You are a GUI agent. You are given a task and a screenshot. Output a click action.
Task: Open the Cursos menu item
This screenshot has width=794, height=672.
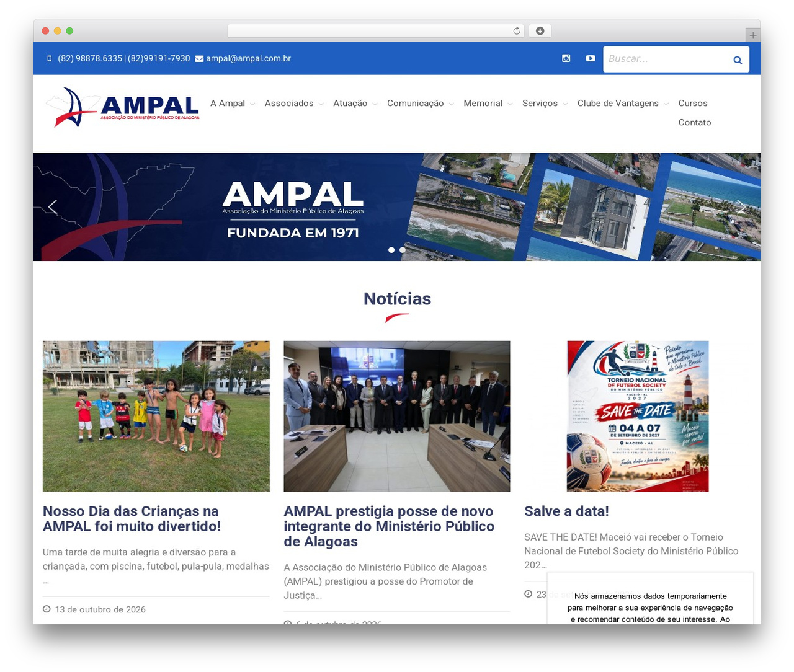(x=693, y=104)
